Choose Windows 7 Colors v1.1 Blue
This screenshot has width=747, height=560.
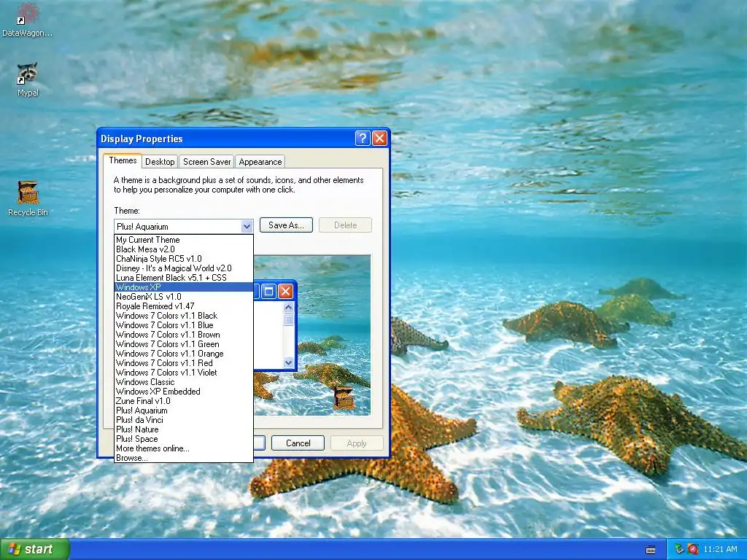pyautogui.click(x=183, y=325)
